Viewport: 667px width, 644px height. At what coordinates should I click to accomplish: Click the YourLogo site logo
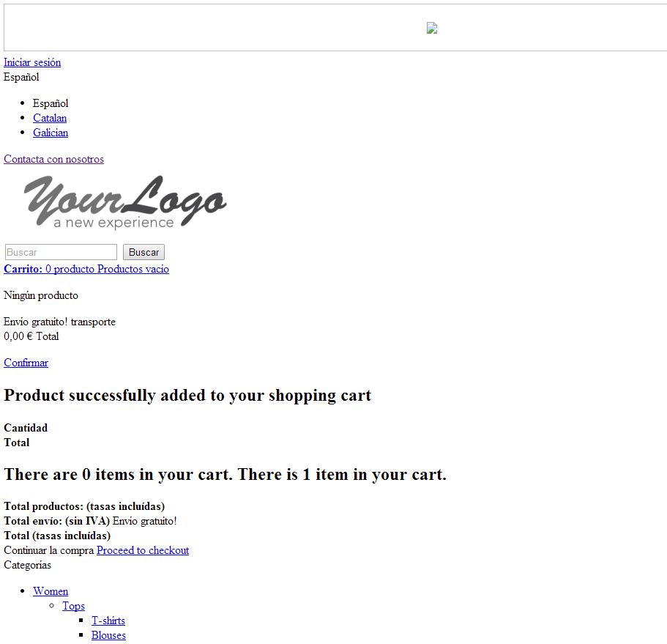[125, 201]
